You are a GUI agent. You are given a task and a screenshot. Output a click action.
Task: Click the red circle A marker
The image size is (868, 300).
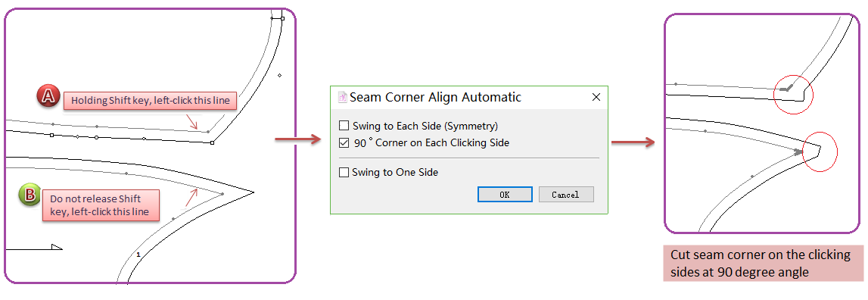(x=48, y=98)
